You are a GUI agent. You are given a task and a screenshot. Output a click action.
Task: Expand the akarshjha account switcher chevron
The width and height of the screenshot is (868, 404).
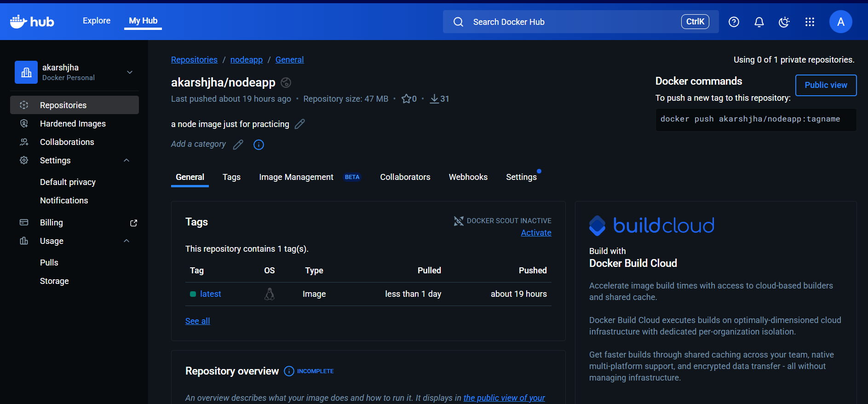click(x=130, y=72)
